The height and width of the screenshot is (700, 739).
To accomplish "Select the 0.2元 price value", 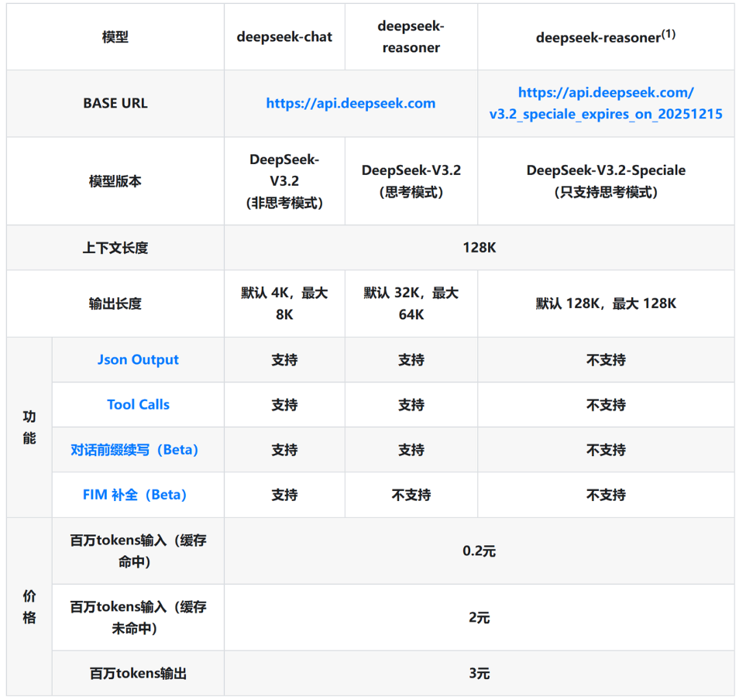I will [x=479, y=551].
